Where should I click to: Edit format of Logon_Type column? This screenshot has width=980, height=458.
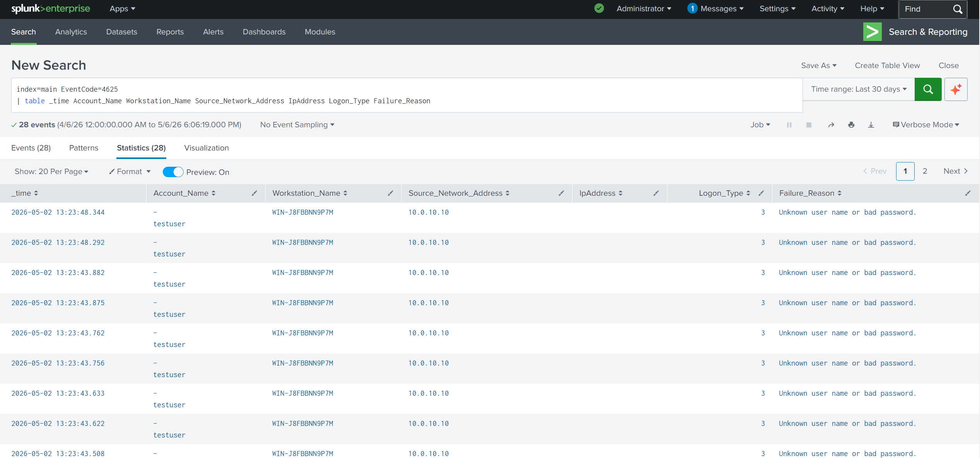(x=761, y=193)
